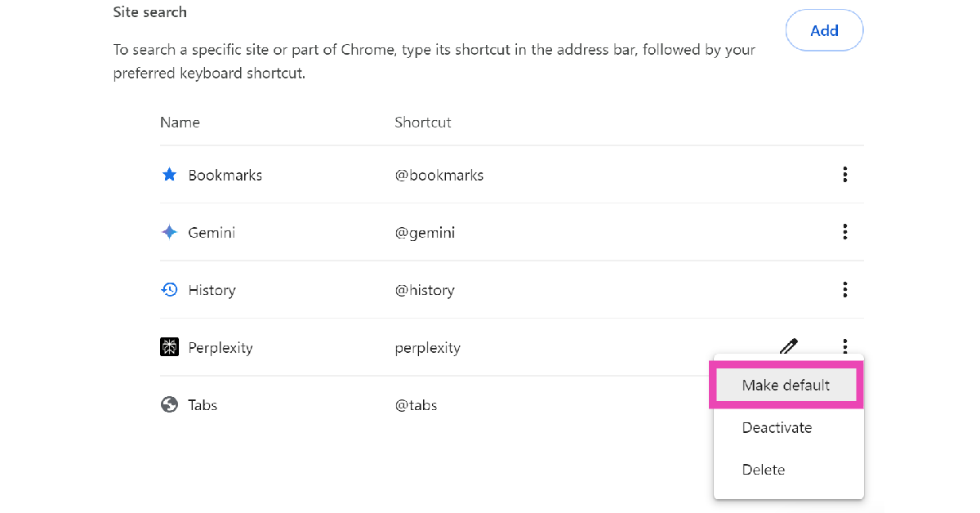Open the Gemini row three-dot menu
980x513 pixels.
coord(844,232)
